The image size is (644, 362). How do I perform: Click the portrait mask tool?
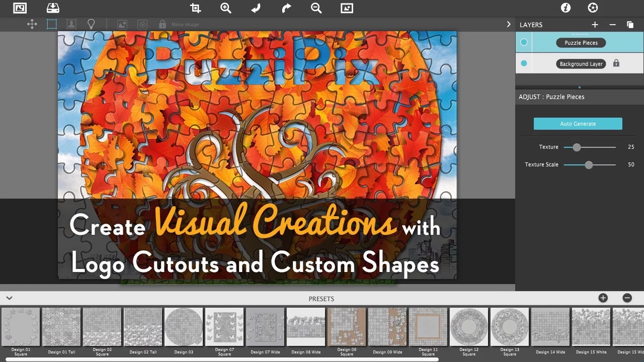tap(71, 24)
